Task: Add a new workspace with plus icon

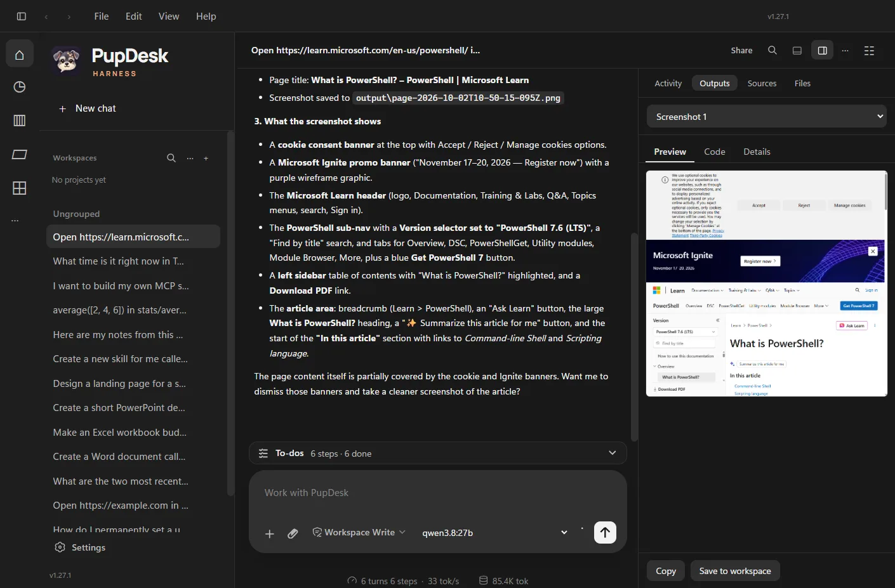Action: point(206,158)
